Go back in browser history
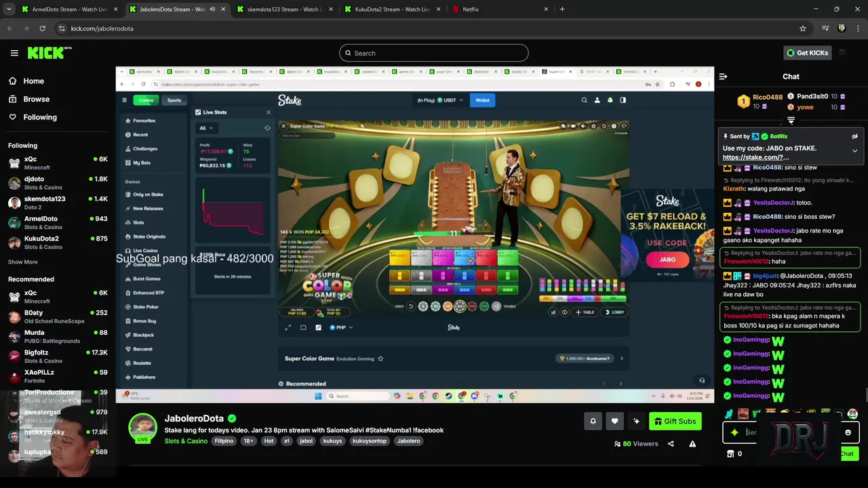Screen dimensions: 868x488 (9, 28)
